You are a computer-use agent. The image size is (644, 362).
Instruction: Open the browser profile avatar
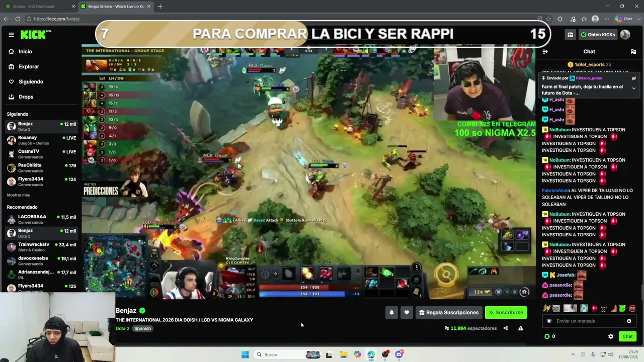(595, 19)
